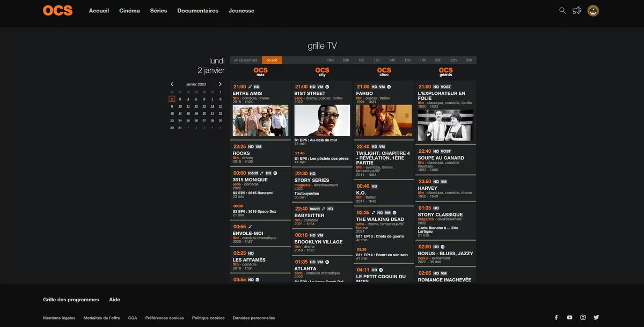Open the BROOKLYN VILLAGE programme

point(322,242)
